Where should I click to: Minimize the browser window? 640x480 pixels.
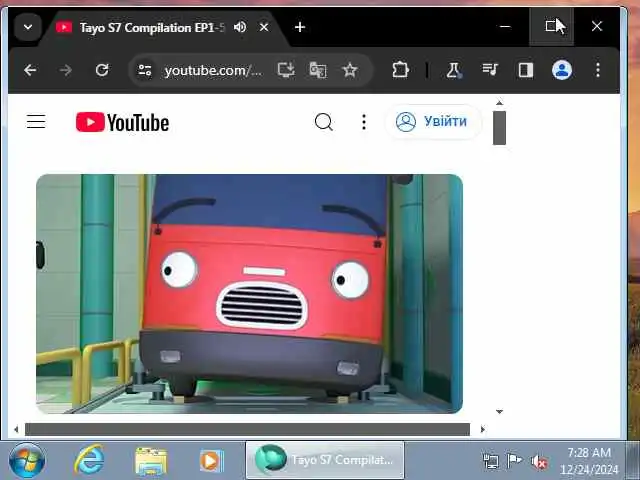[x=505, y=27]
